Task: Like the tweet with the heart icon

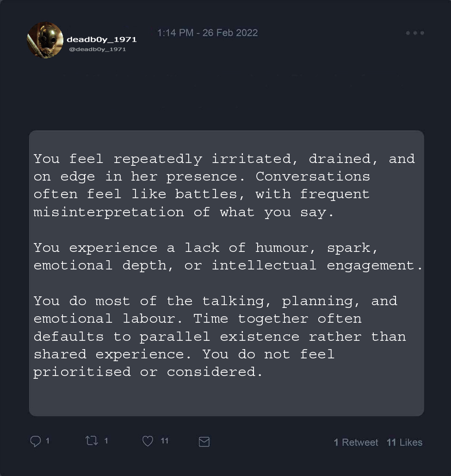Action: point(148,441)
